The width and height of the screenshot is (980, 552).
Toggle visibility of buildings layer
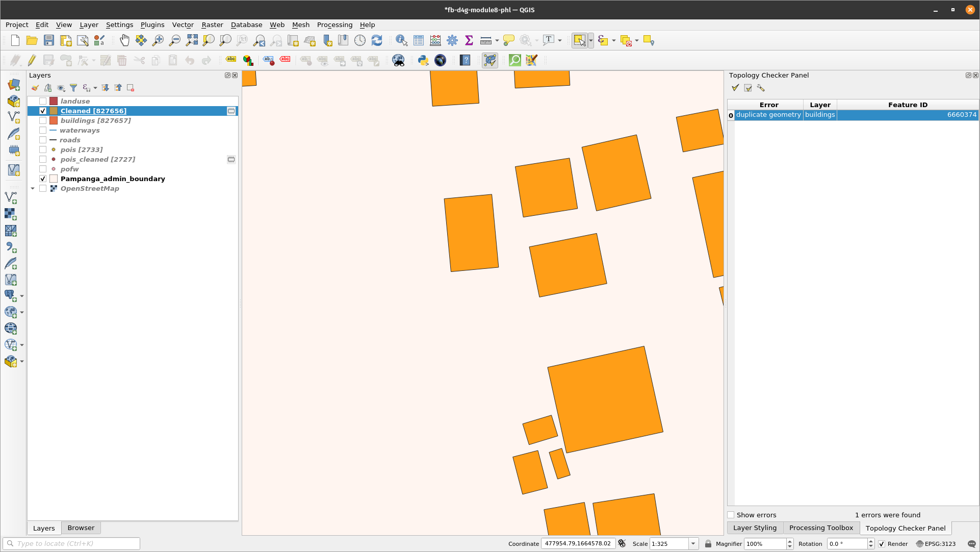(42, 120)
